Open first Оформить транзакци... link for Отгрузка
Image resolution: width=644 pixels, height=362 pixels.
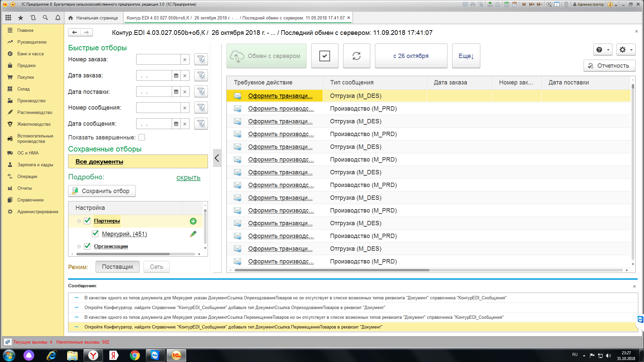coord(280,96)
